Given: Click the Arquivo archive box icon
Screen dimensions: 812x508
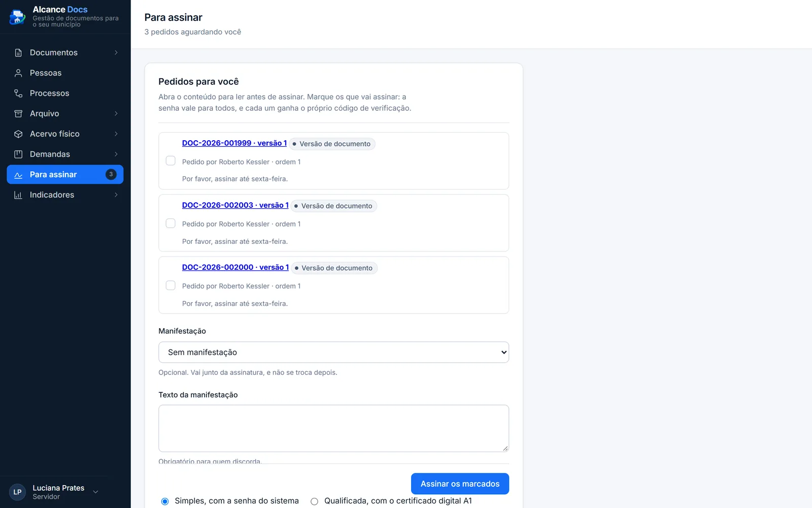Looking at the screenshot, I should click(x=18, y=114).
